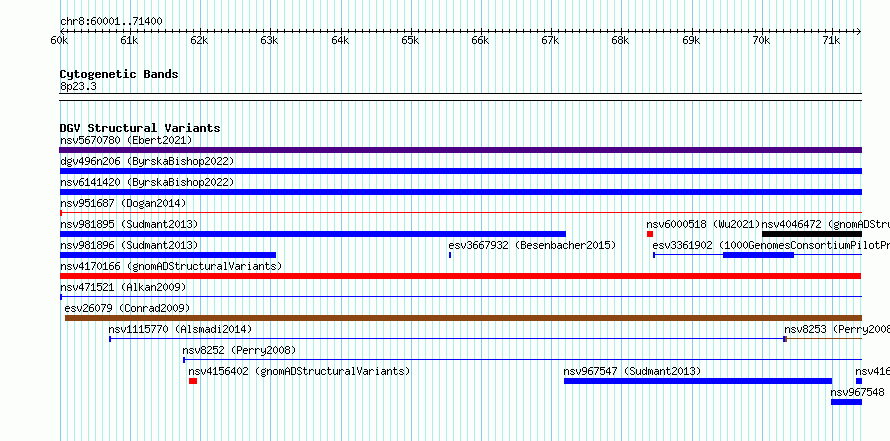Viewport: 890px width, 441px height.
Task: Click the tiny esv3667932 variant marker
Action: pos(450,255)
